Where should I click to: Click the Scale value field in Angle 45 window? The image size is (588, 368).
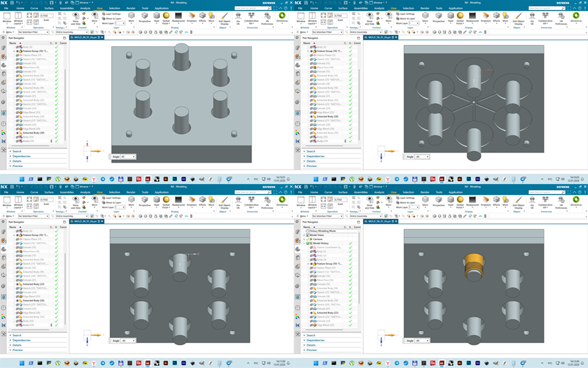click(47, 16)
